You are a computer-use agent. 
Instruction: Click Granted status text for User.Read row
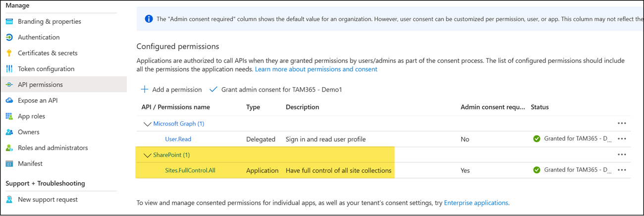(578, 139)
